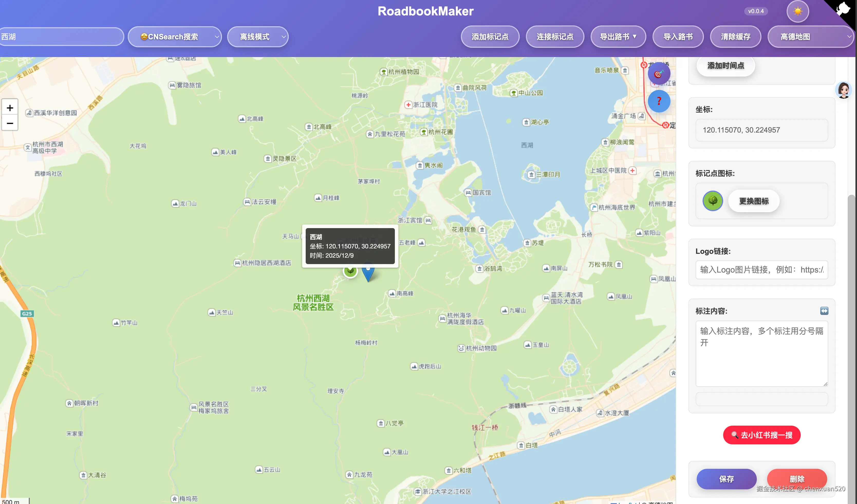Zoom in the map with plus button
This screenshot has height=504, width=857.
pos(10,108)
